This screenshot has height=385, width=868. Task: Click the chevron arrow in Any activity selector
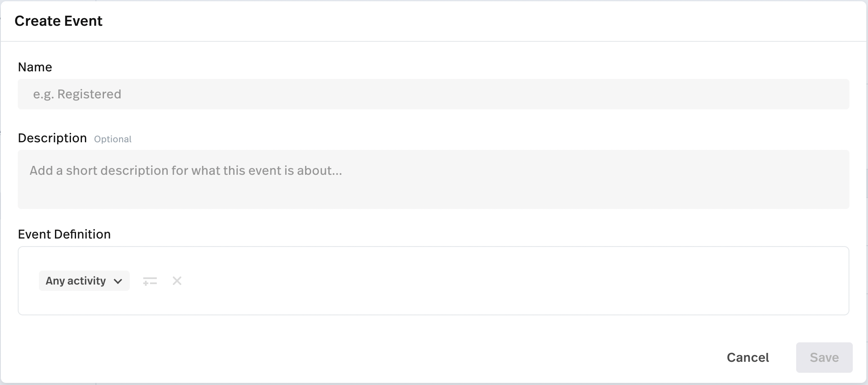(118, 281)
